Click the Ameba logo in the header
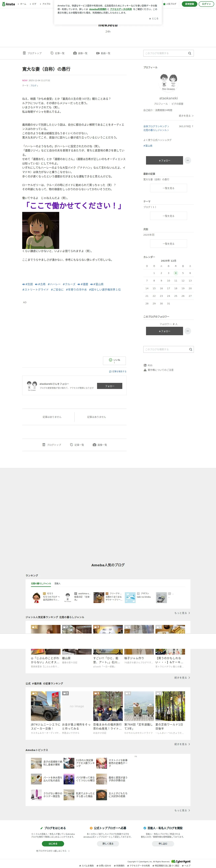Screen dimensions: 216x868 coord(8,4)
